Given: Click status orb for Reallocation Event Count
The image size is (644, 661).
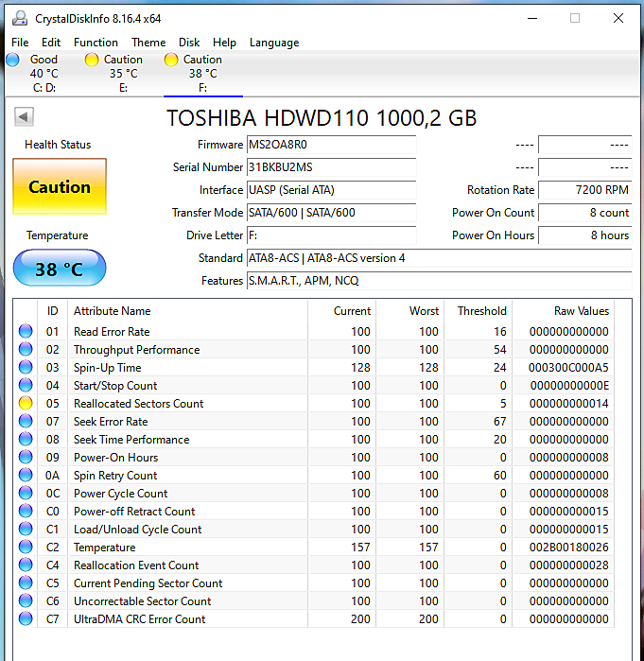Looking at the screenshot, I should point(26,565).
